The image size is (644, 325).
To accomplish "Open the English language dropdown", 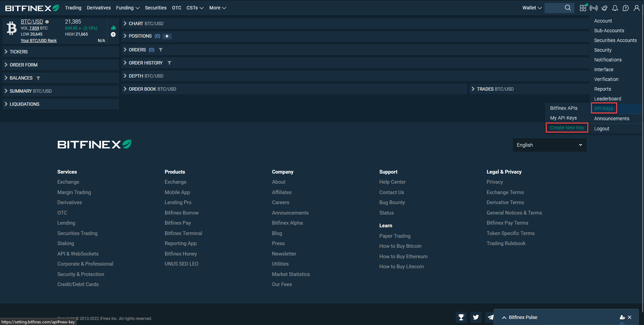I will 549,145.
